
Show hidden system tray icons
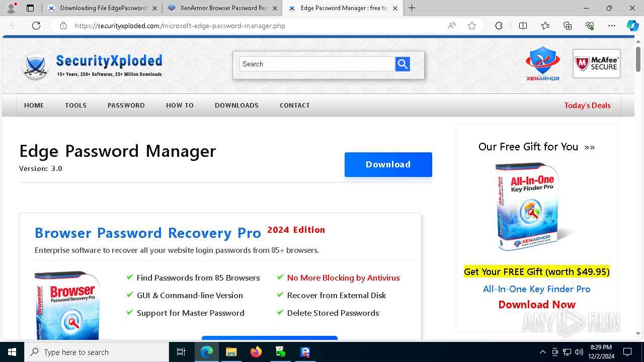[542, 352]
